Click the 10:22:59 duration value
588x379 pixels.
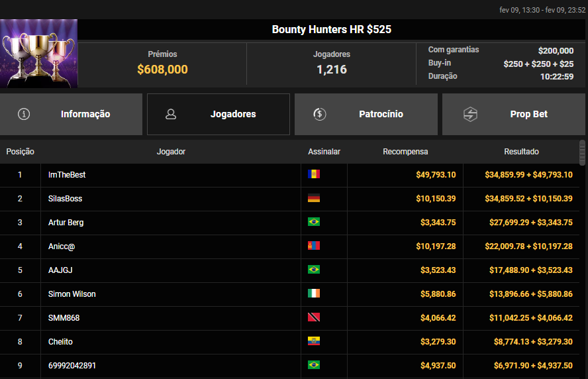point(557,77)
